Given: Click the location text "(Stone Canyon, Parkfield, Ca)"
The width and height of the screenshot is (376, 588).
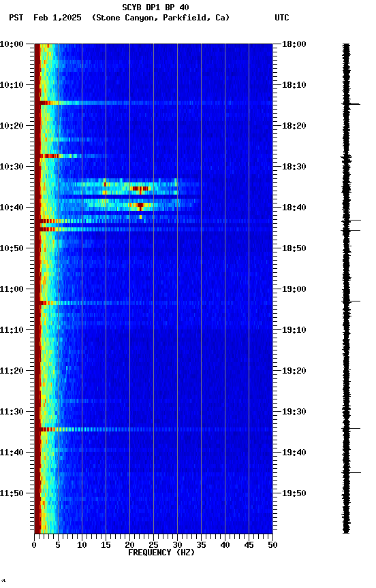Looking at the screenshot, I should tap(161, 18).
